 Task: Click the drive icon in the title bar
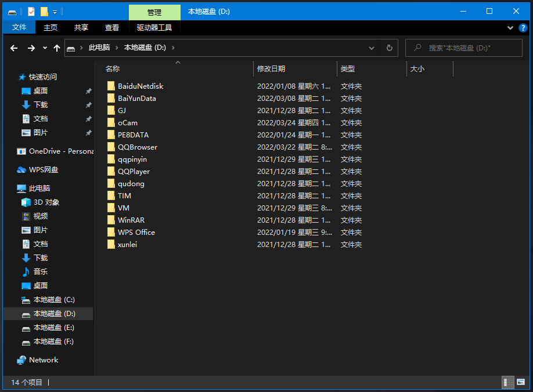coord(12,12)
